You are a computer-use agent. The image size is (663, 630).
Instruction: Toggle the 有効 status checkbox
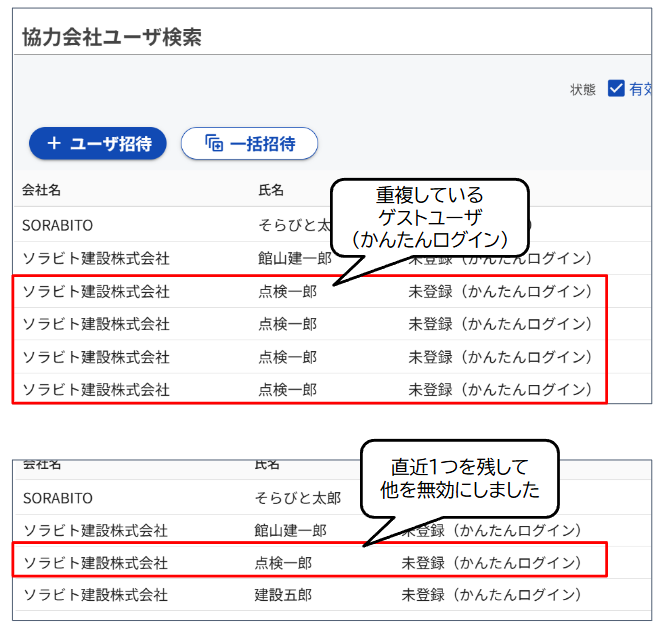click(x=617, y=89)
